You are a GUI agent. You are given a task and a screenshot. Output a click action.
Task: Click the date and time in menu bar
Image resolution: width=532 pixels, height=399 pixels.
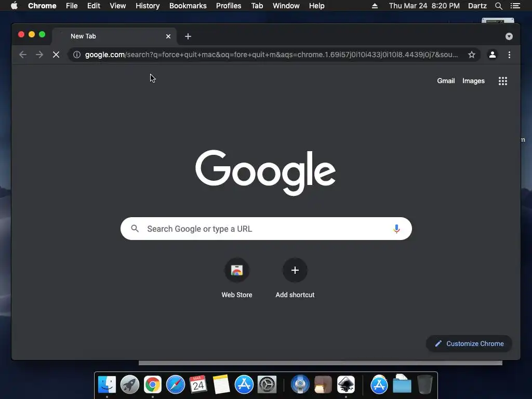[x=424, y=6]
